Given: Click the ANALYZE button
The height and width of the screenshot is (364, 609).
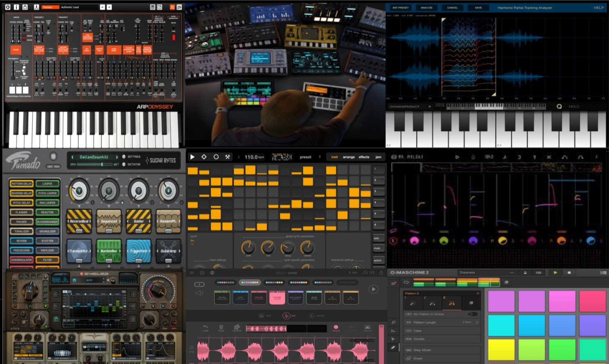Looking at the screenshot, I should [426, 8].
